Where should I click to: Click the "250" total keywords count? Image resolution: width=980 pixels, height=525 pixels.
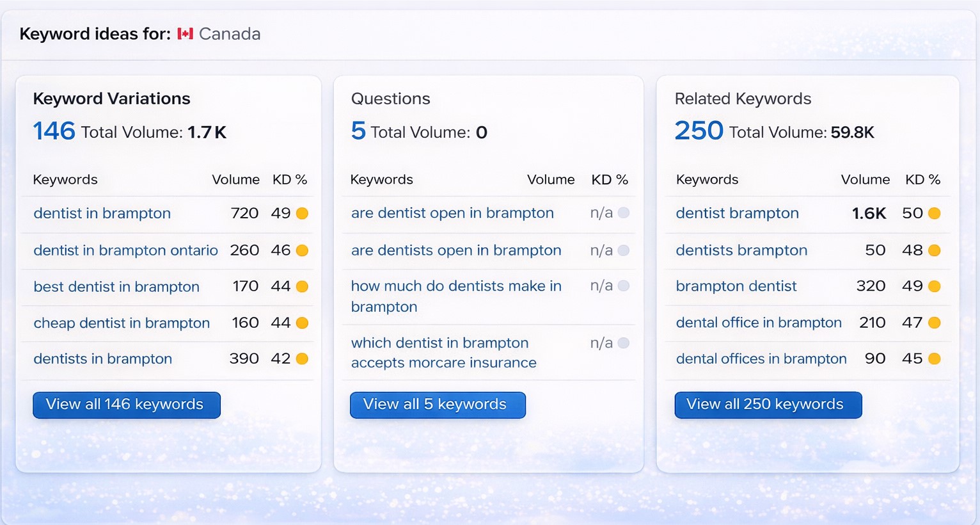[699, 131]
